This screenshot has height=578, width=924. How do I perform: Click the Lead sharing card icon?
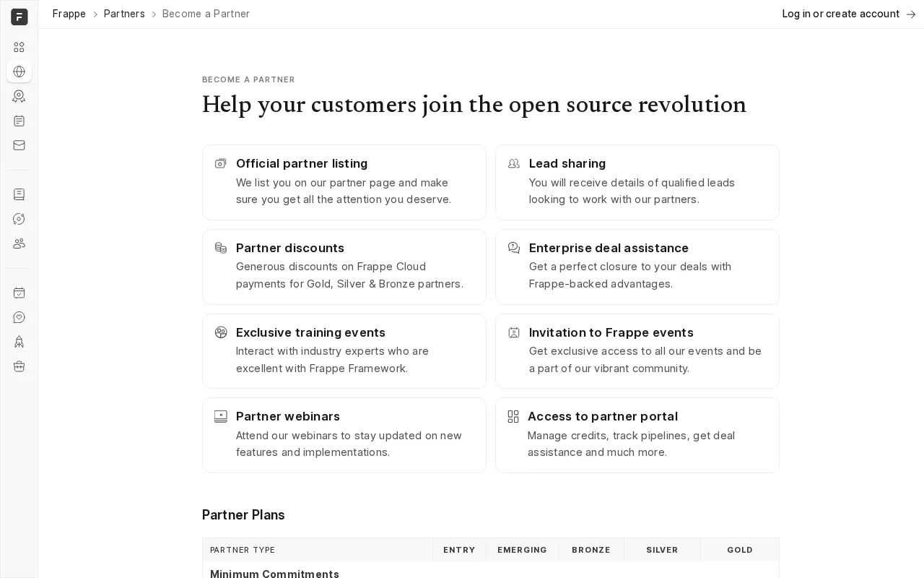(514, 163)
